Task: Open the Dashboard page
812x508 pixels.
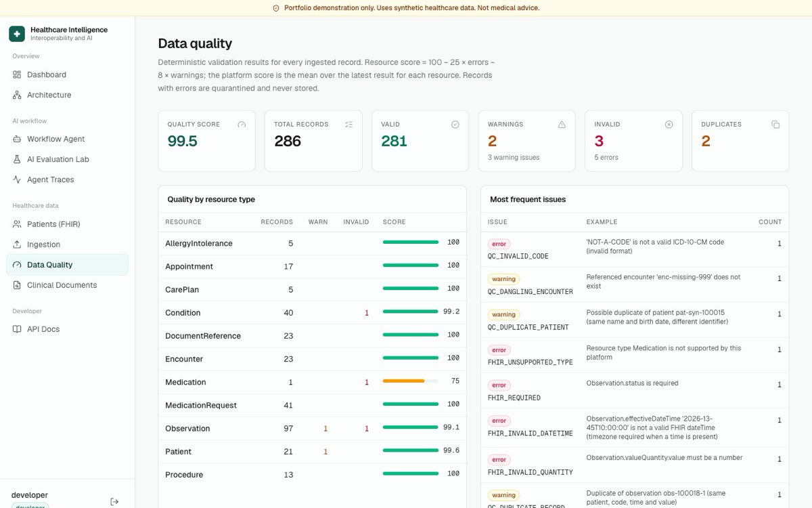Action: pyautogui.click(x=68, y=75)
